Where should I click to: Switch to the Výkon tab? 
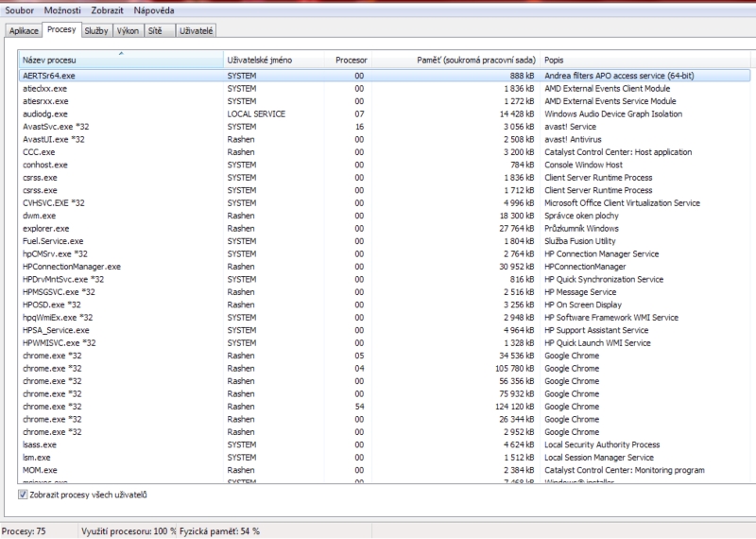tap(128, 31)
